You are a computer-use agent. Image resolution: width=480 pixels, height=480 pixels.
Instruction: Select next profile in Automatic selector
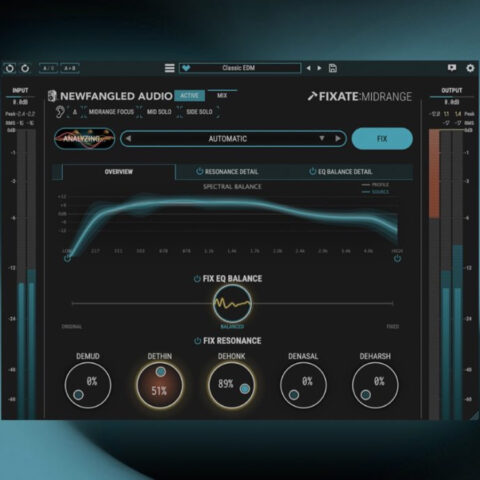[x=338, y=138]
